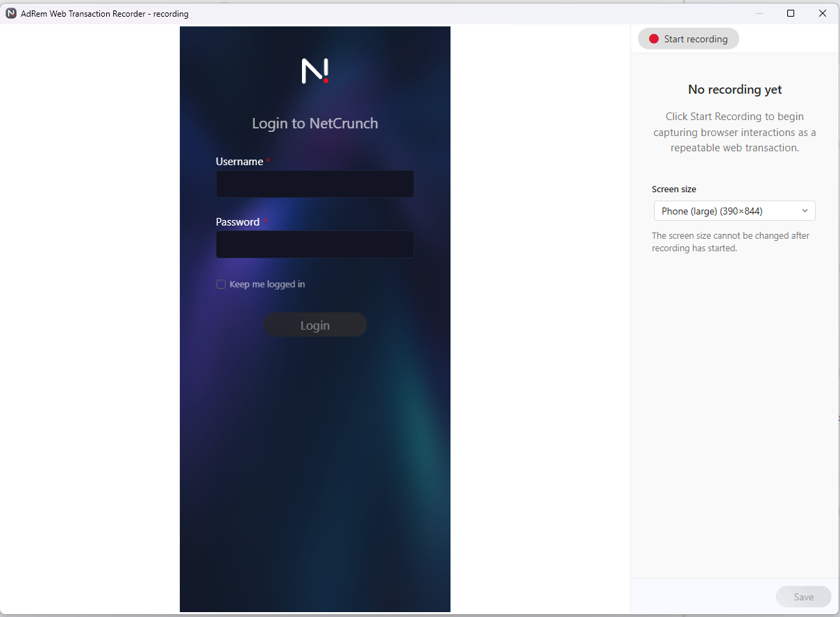Click the 'Click Start Recording to begin' description
840x617 pixels.
point(735,132)
